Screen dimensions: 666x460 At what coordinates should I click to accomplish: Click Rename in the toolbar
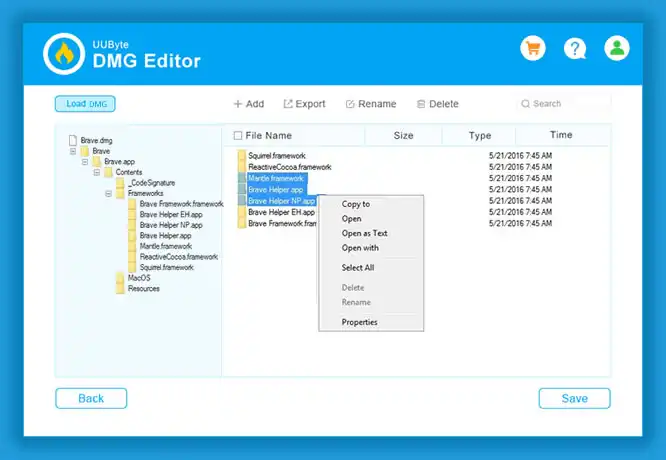pyautogui.click(x=371, y=104)
